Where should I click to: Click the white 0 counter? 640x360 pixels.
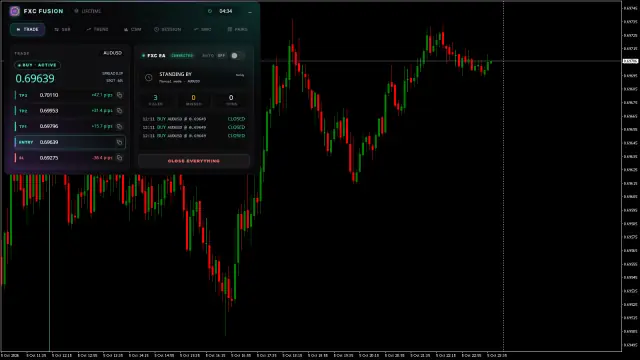click(231, 98)
